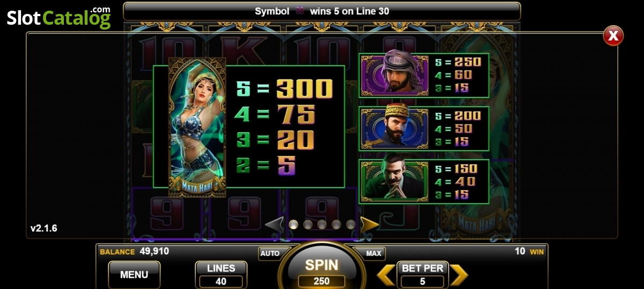Go to next paytable page arrow
644x289 pixels.
point(369,225)
